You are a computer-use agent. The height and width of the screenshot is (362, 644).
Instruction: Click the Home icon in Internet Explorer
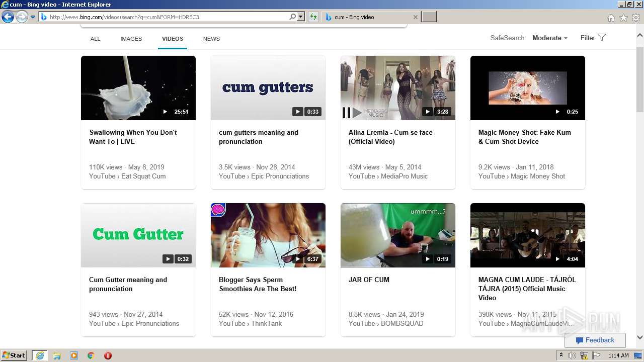point(611,18)
